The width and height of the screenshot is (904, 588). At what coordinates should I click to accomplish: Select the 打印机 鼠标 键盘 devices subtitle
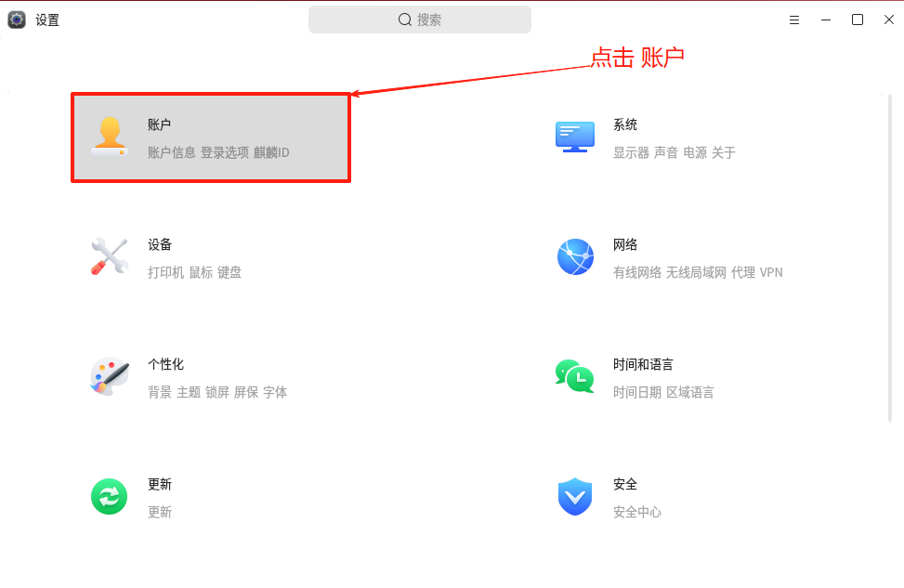click(x=194, y=273)
